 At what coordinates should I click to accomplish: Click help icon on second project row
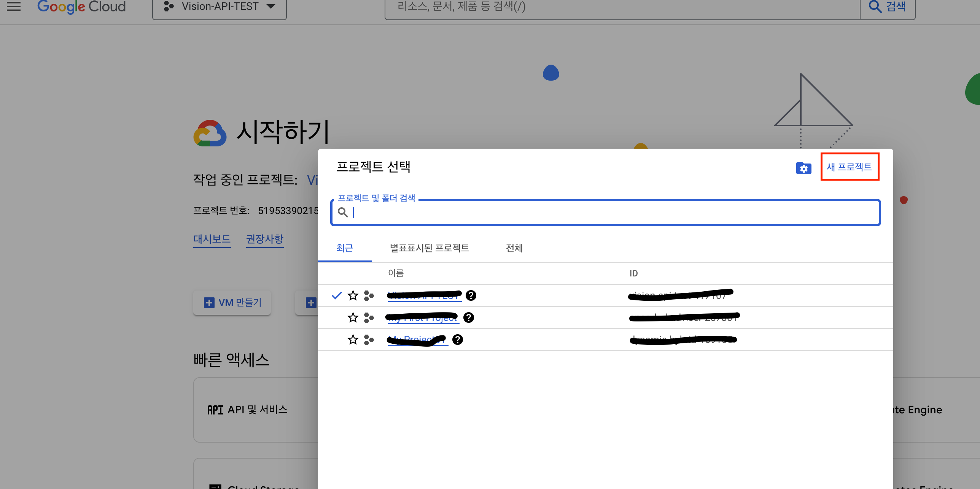click(x=469, y=318)
